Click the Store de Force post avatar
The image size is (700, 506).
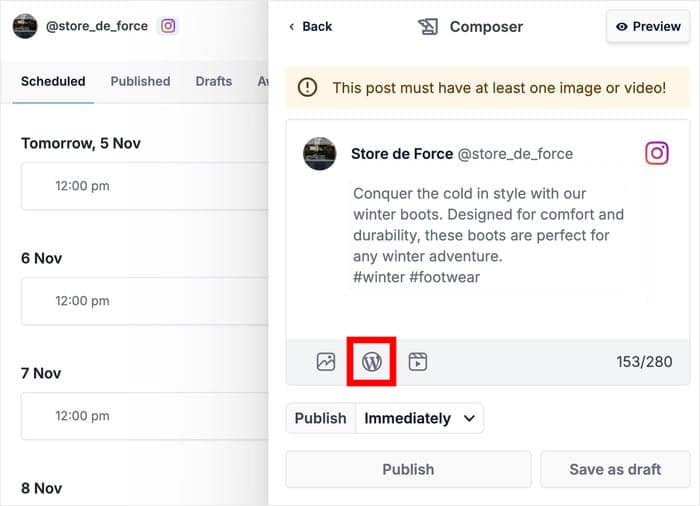pyautogui.click(x=320, y=154)
